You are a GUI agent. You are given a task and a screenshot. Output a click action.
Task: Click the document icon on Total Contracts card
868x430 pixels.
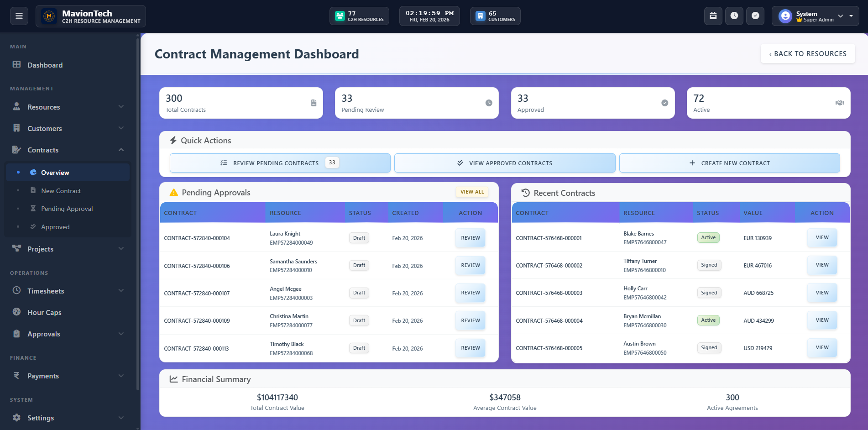(x=314, y=103)
